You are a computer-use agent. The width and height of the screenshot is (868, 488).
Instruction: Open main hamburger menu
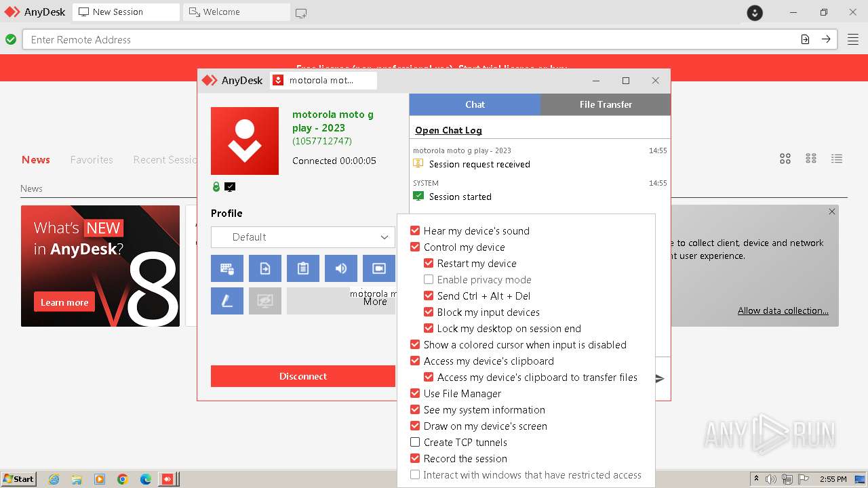[x=853, y=39]
